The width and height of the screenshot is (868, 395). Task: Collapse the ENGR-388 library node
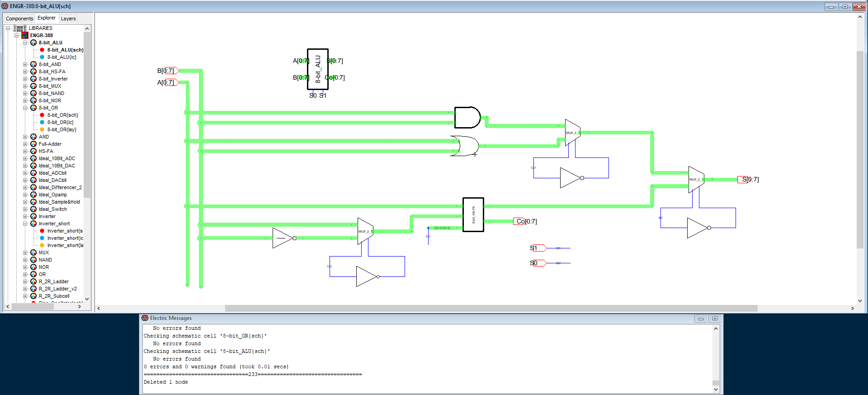click(16, 35)
